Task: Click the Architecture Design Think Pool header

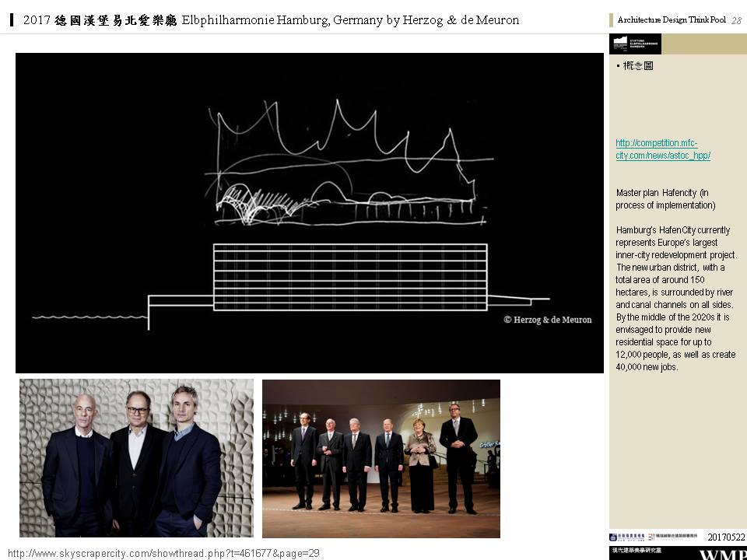Action: tap(671, 20)
